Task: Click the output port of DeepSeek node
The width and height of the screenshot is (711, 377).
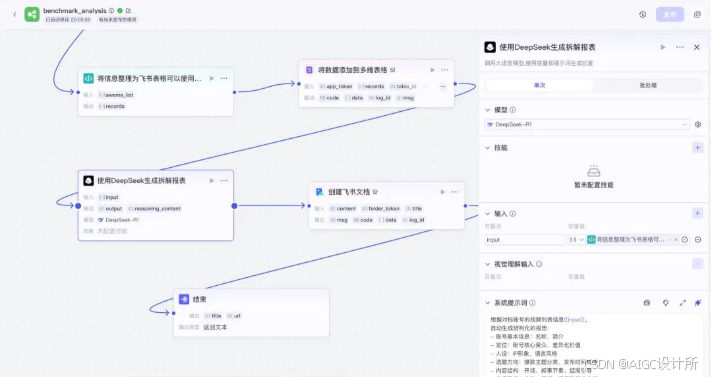Action: 234,206
